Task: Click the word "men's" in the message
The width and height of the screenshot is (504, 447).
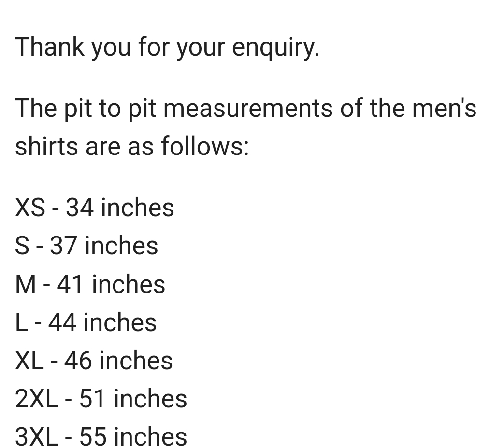Action: 444,108
